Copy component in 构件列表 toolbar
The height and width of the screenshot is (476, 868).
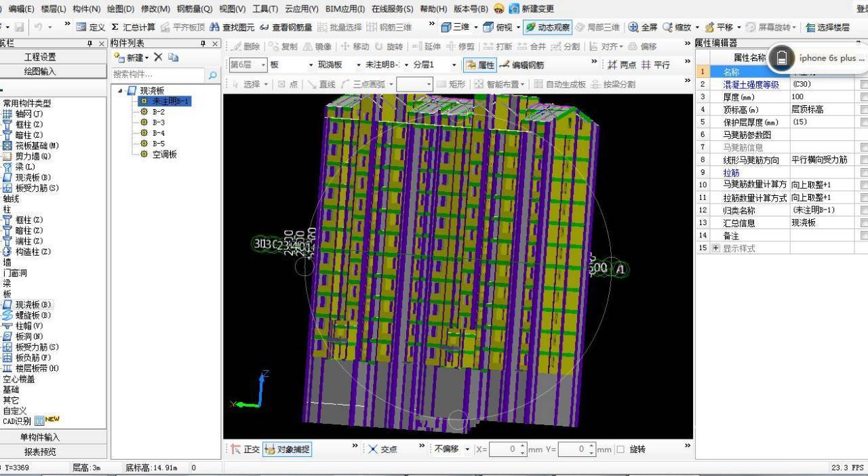click(174, 58)
